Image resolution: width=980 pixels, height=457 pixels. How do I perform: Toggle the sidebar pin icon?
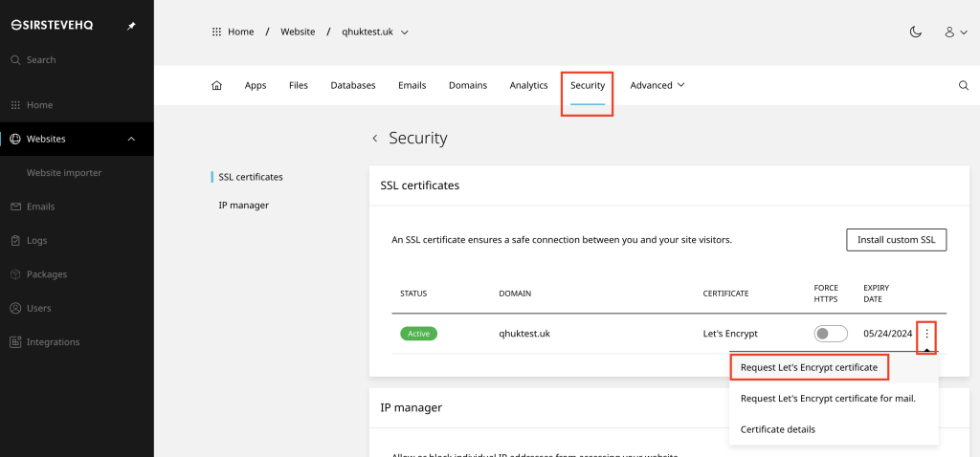(x=131, y=26)
